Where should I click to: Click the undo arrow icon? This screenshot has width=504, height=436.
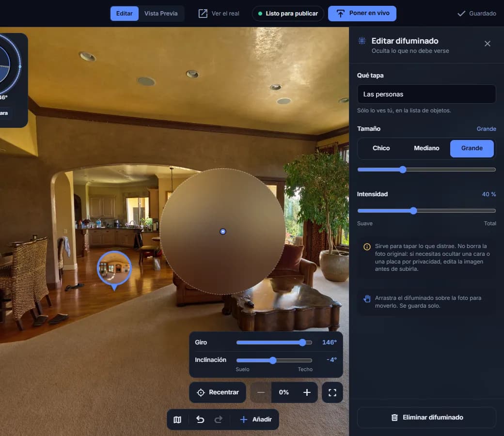point(200,420)
